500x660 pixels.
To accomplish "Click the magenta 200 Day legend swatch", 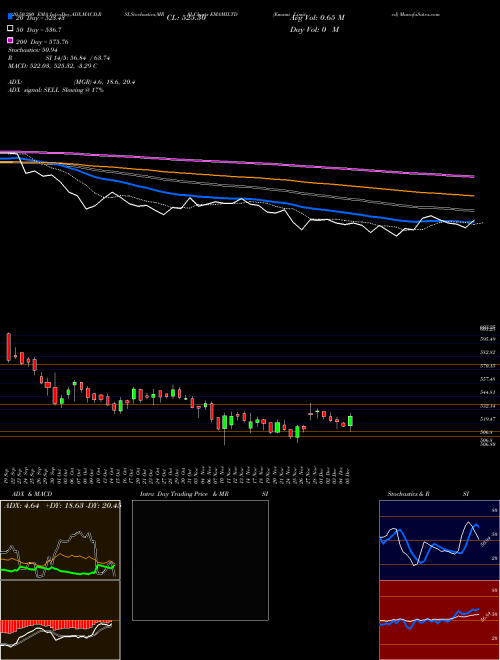I will click(x=11, y=40).
